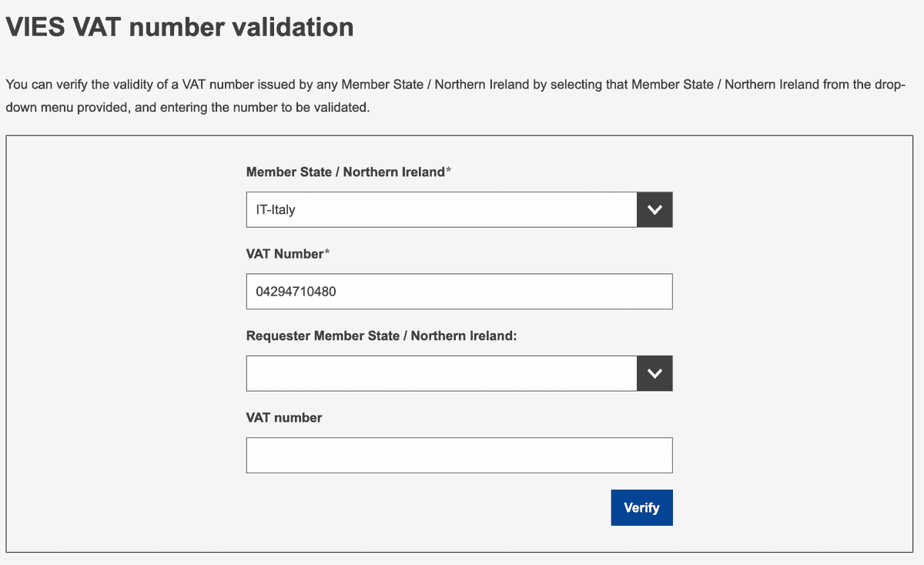Image resolution: width=924 pixels, height=565 pixels.
Task: Click the empty Requester Member State select box
Action: click(441, 373)
